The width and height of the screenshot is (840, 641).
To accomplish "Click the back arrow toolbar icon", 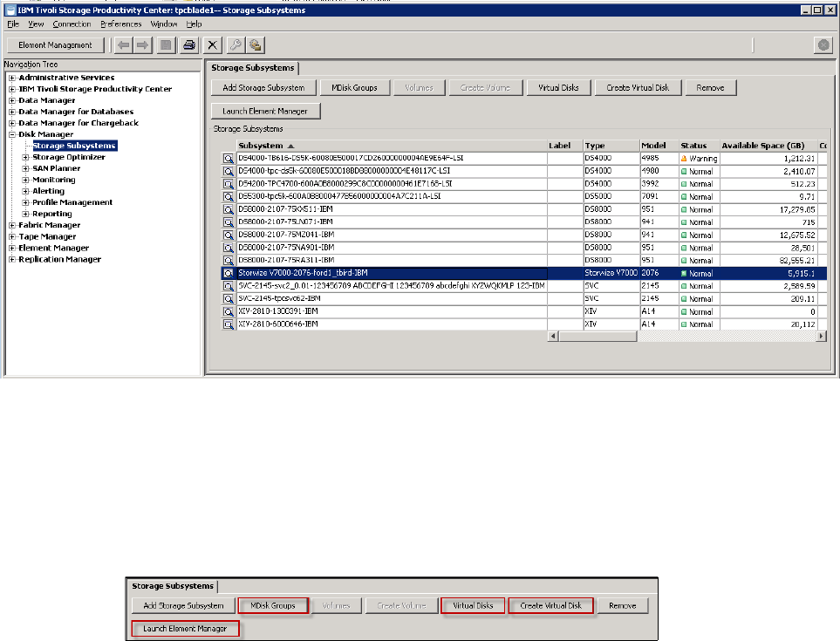I will [x=124, y=45].
